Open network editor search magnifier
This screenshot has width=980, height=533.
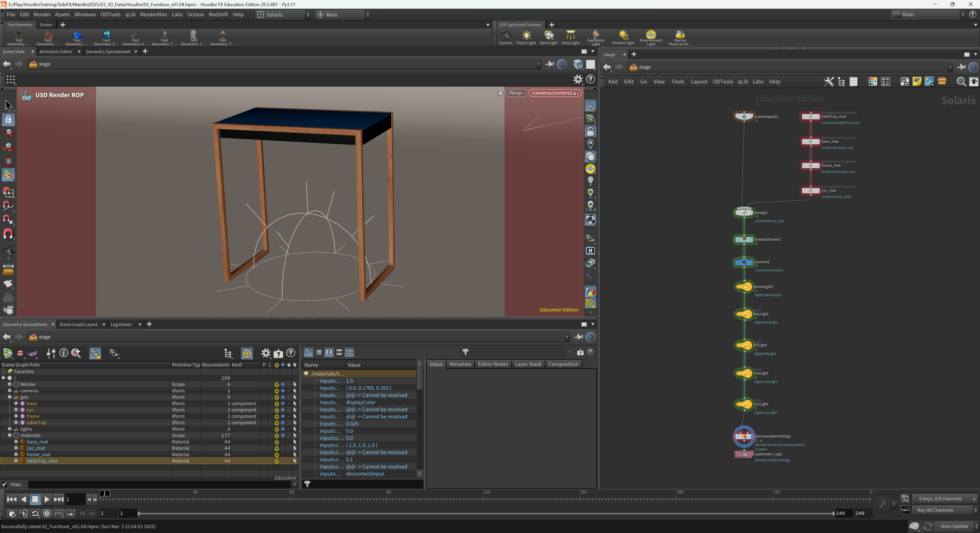[x=961, y=82]
